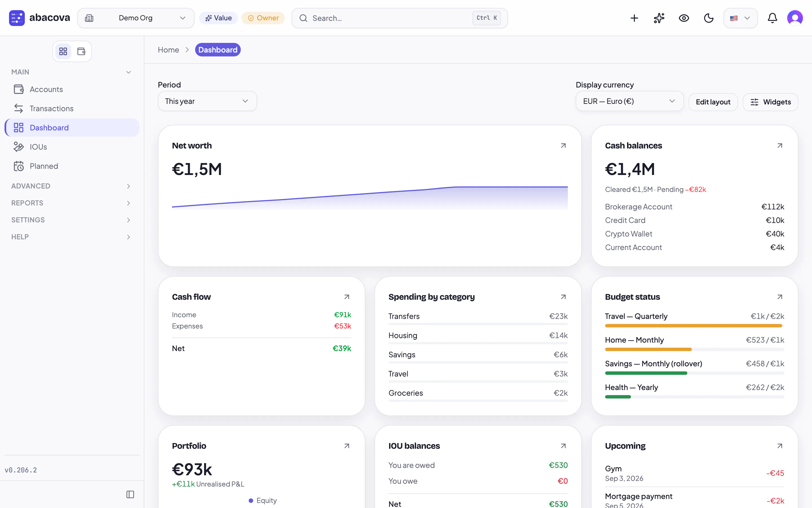Open Upcoming card expand arrow
Viewport: 812px width, 508px height.
(x=780, y=446)
